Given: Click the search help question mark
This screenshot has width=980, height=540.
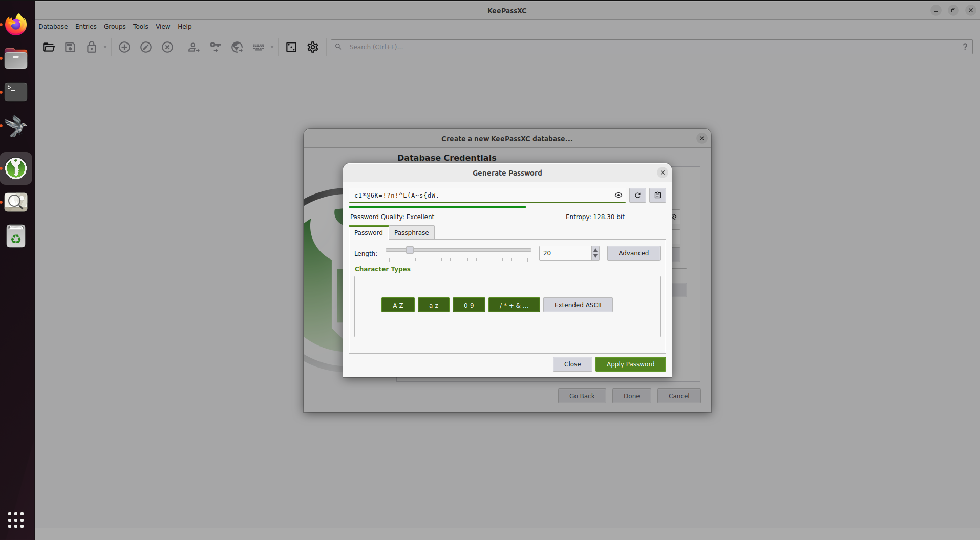Looking at the screenshot, I should [965, 47].
